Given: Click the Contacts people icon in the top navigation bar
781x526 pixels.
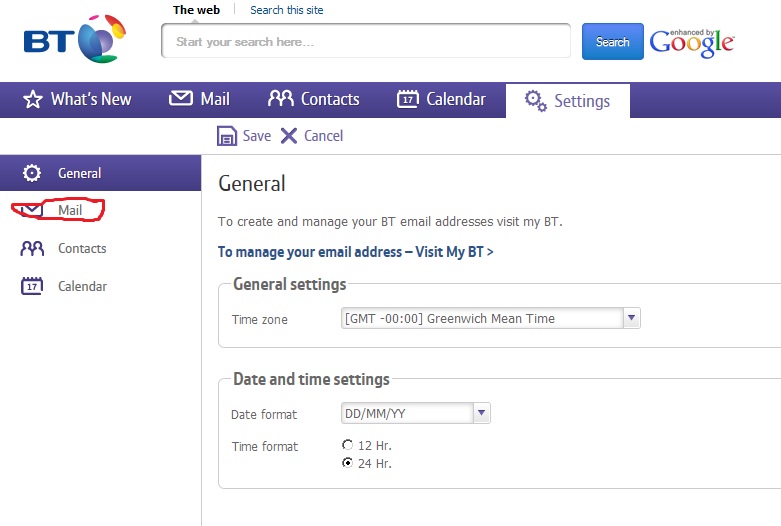Looking at the screenshot, I should [x=281, y=98].
